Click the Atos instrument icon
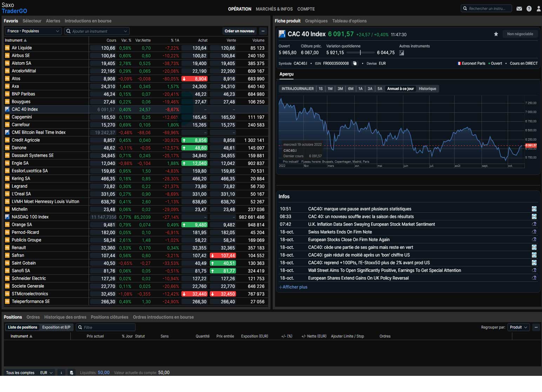 [7, 79]
